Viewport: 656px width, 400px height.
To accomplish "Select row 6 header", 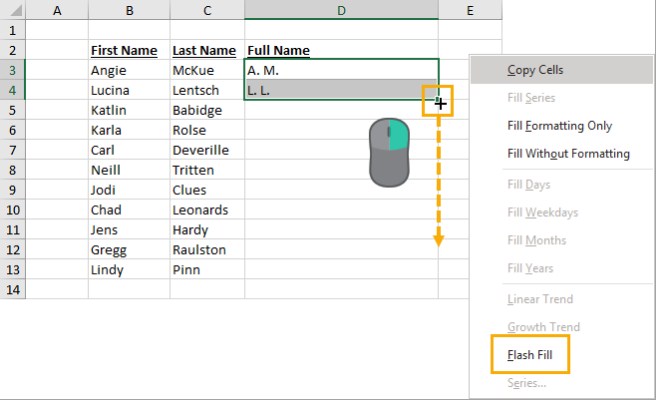I will point(13,130).
